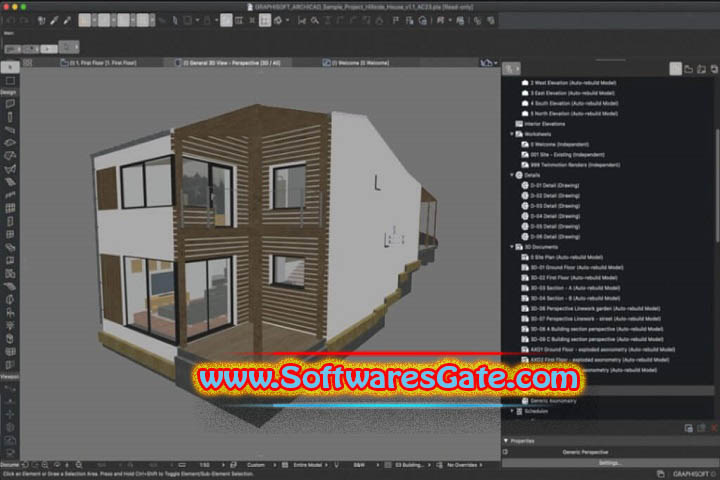Viewport: 720px width, 480px height.
Task: Select the Wall tool in Design toolbox
Action: click(10, 104)
